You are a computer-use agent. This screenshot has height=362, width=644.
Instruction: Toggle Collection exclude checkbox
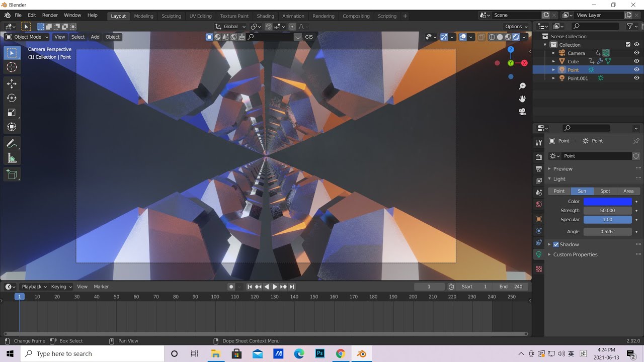coord(628,45)
